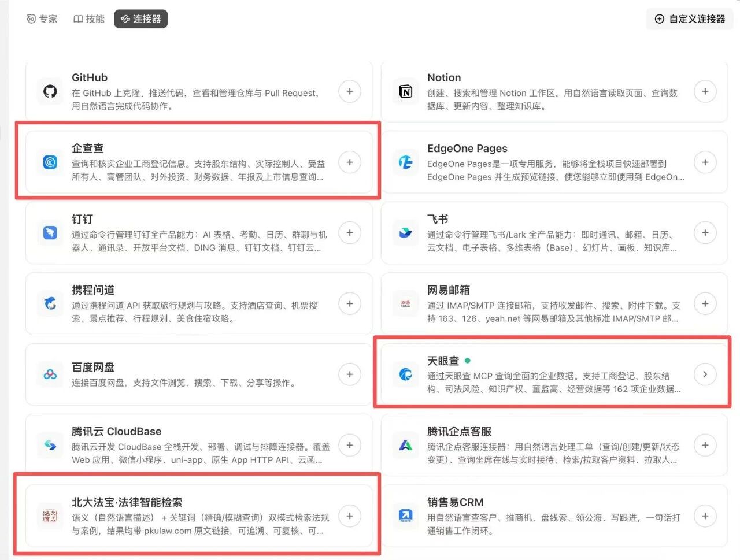
Task: Select the 连接器 tab
Action: click(141, 19)
